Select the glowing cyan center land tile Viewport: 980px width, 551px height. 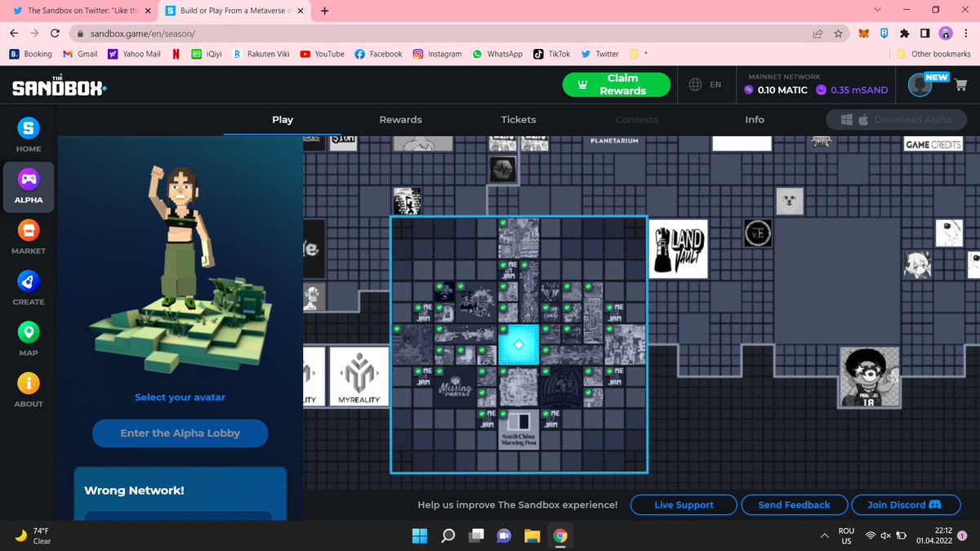519,344
